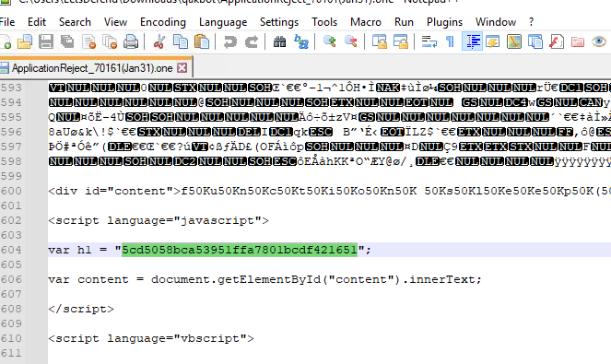Open the ? help menu
The height and width of the screenshot is (364, 611).
[531, 22]
